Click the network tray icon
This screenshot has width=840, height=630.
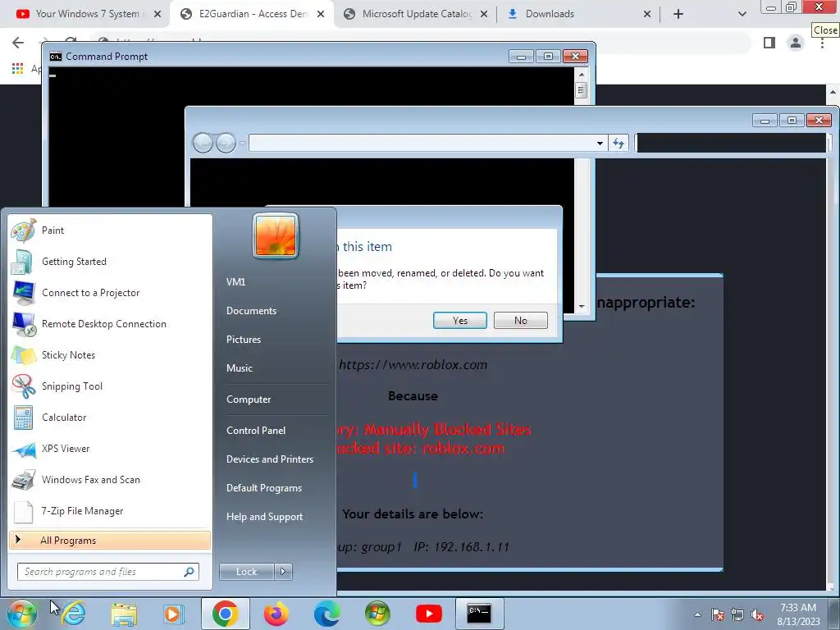coord(737,615)
